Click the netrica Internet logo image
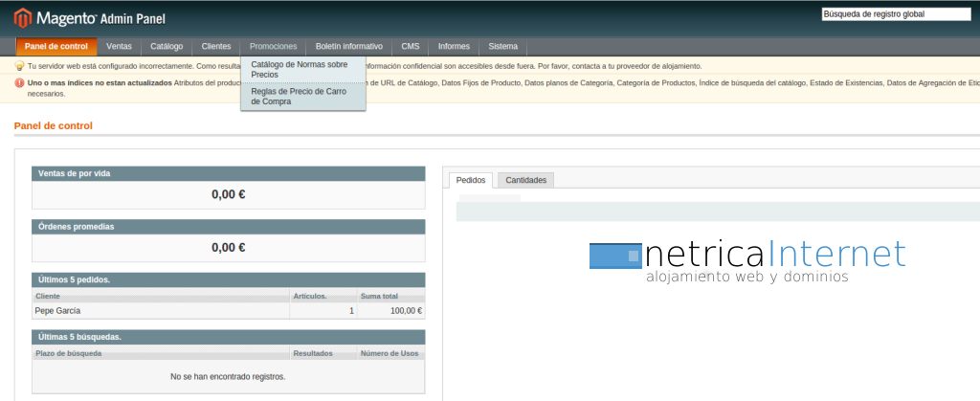This screenshot has width=980, height=401. [x=746, y=260]
